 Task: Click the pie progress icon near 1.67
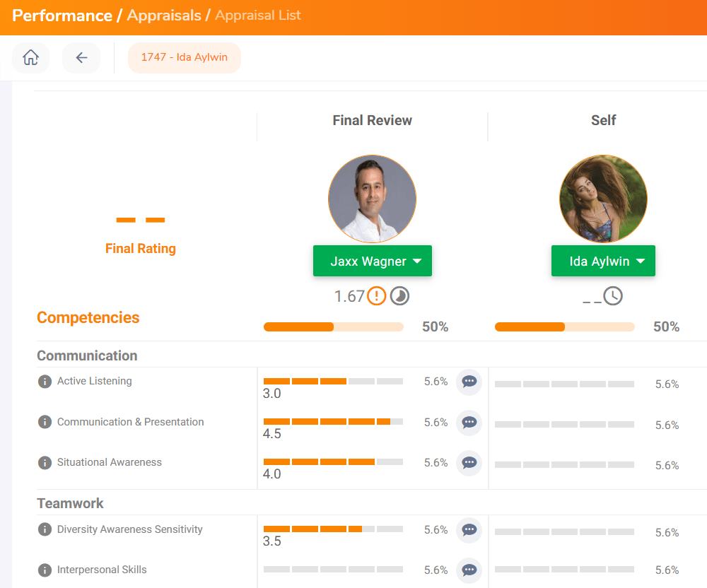[x=399, y=296]
